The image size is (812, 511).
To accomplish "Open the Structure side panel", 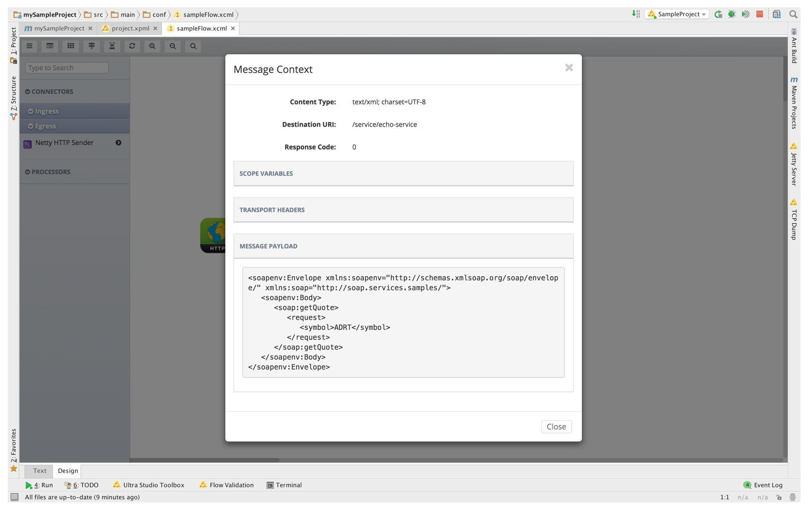I will pyautogui.click(x=14, y=98).
